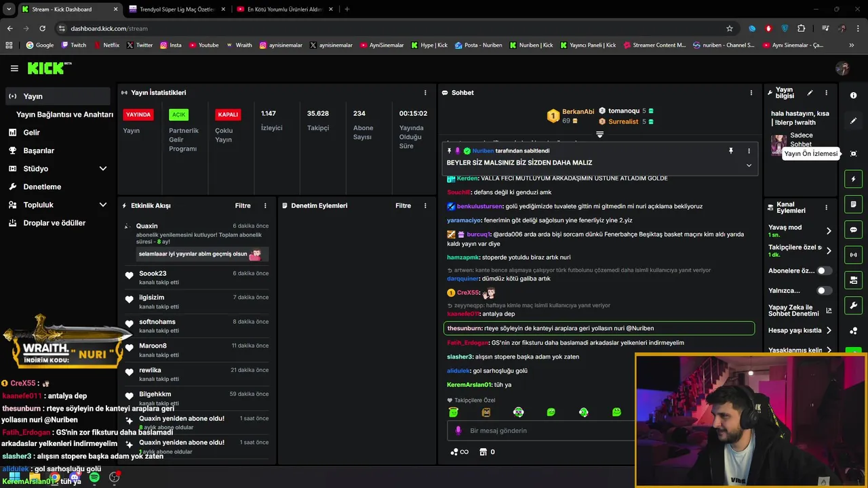The image size is (868, 488).
Task: Click the broadcast signal icon in right toolbar
Action: (853, 255)
